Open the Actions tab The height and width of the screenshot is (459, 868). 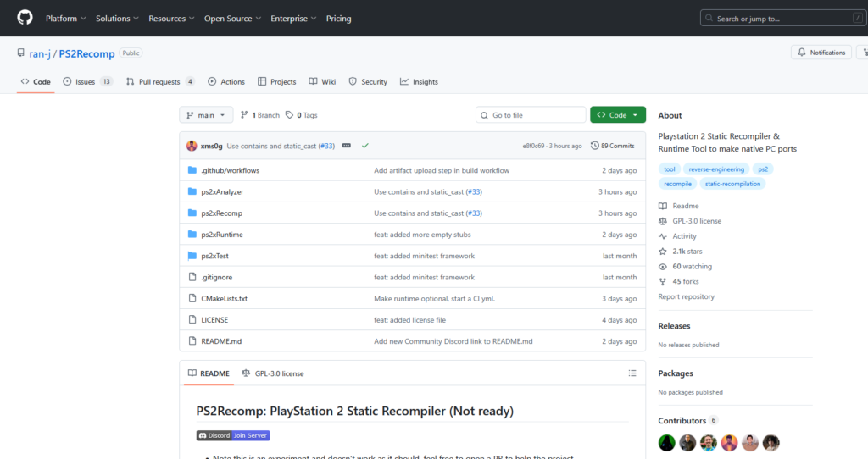click(x=226, y=81)
